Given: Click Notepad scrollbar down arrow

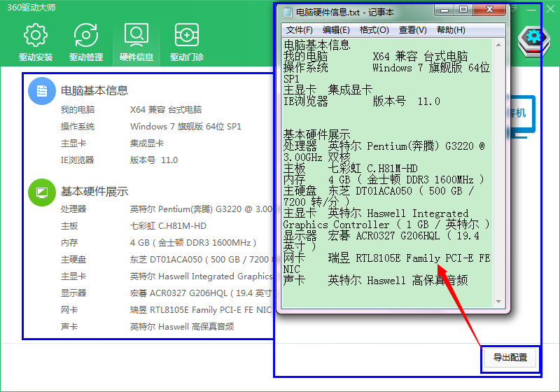Looking at the screenshot, I should click(x=498, y=302).
